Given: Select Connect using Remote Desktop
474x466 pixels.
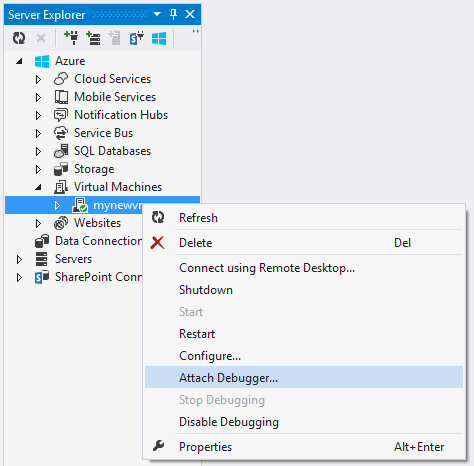Looking at the screenshot, I should click(x=304, y=268).
